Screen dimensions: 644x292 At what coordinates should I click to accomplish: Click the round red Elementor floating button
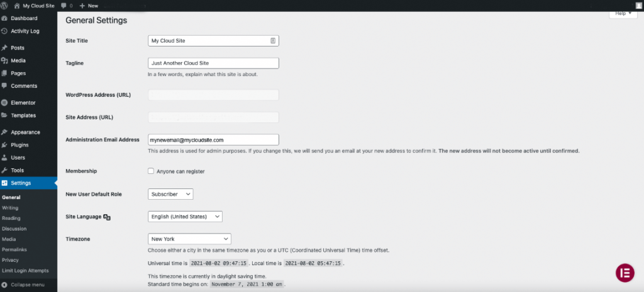[x=625, y=273]
